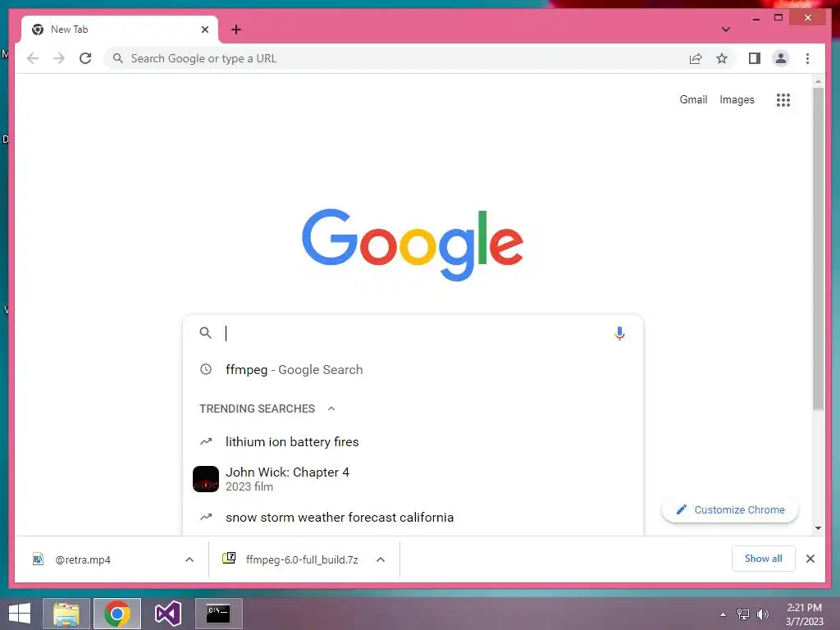Viewport: 840px width, 630px height.
Task: Click the @retra.mp4 file icon
Action: point(38,559)
